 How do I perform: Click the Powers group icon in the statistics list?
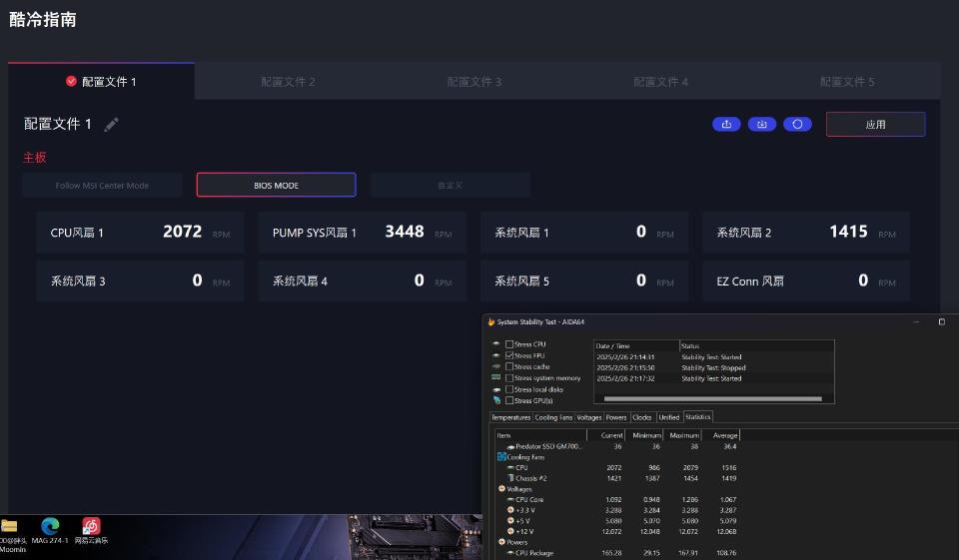pyautogui.click(x=501, y=542)
